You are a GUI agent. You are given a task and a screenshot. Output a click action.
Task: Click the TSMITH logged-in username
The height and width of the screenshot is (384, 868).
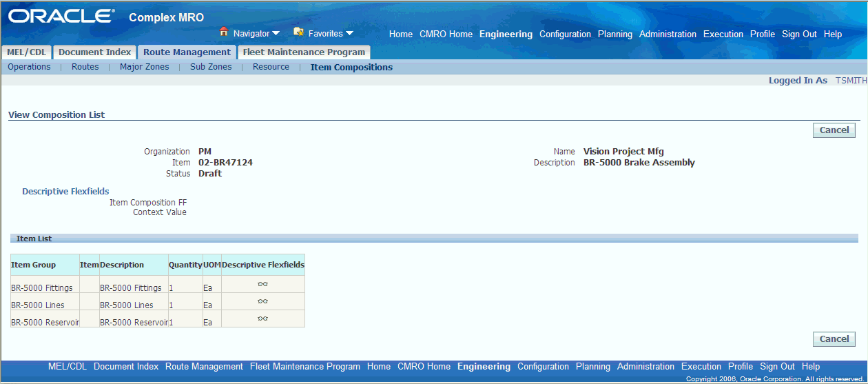(x=851, y=81)
